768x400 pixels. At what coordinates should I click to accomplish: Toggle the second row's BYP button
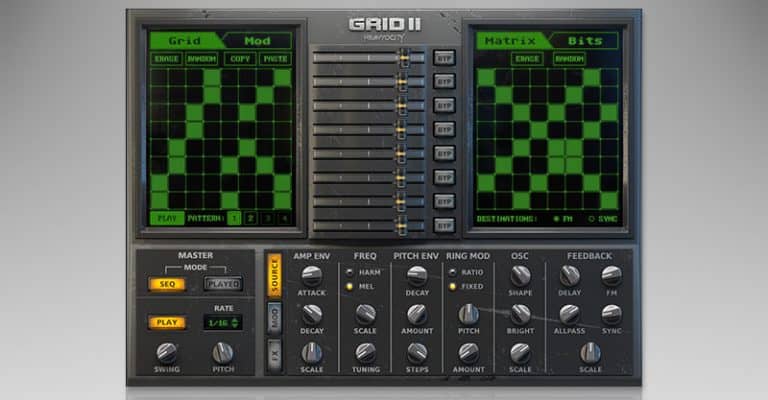point(444,81)
